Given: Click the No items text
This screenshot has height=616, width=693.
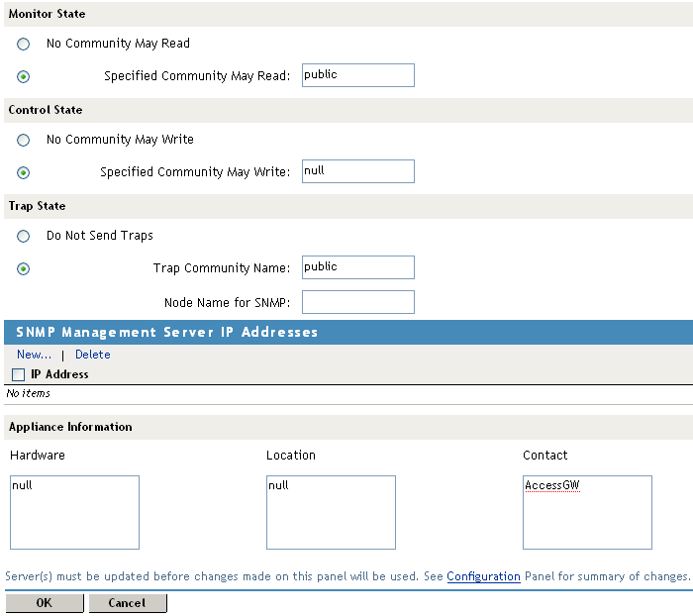Looking at the screenshot, I should tap(29, 393).
